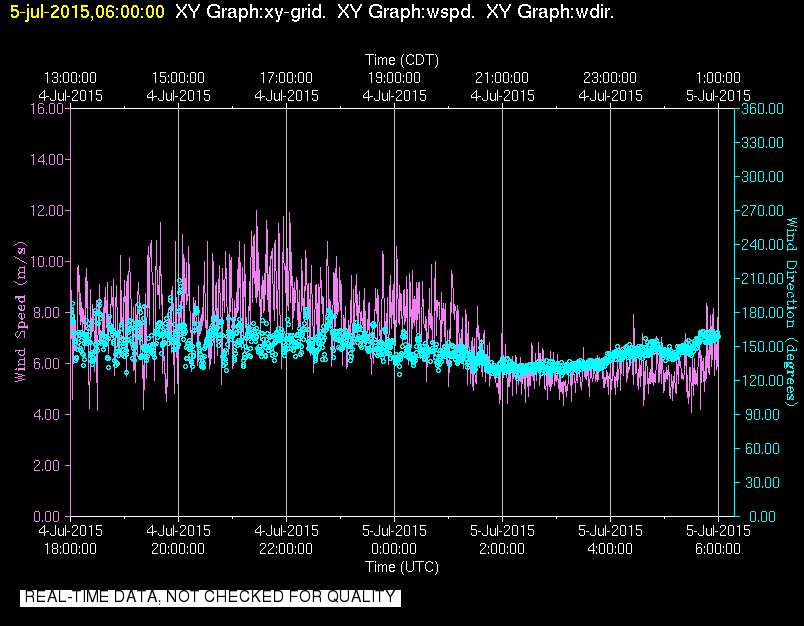Click the 6:00:00 UTC bottom tick label
The height and width of the screenshot is (626, 804).
click(x=718, y=549)
